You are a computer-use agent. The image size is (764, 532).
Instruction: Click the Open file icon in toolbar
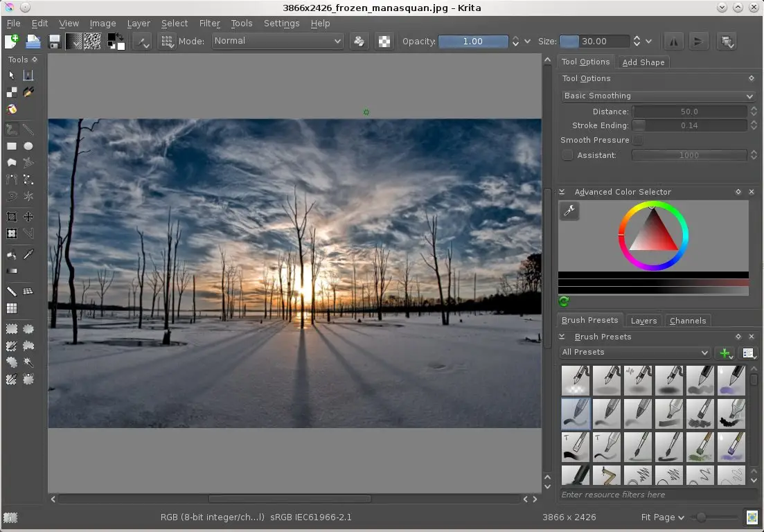tap(33, 42)
